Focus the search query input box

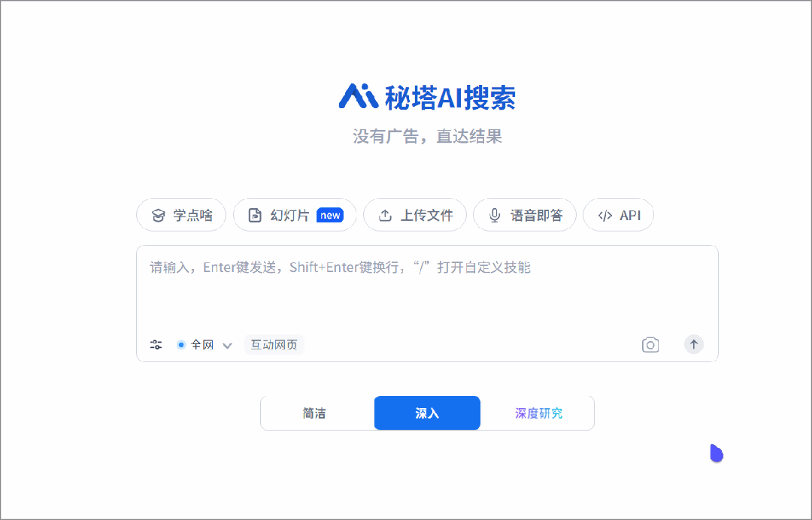pos(427,290)
